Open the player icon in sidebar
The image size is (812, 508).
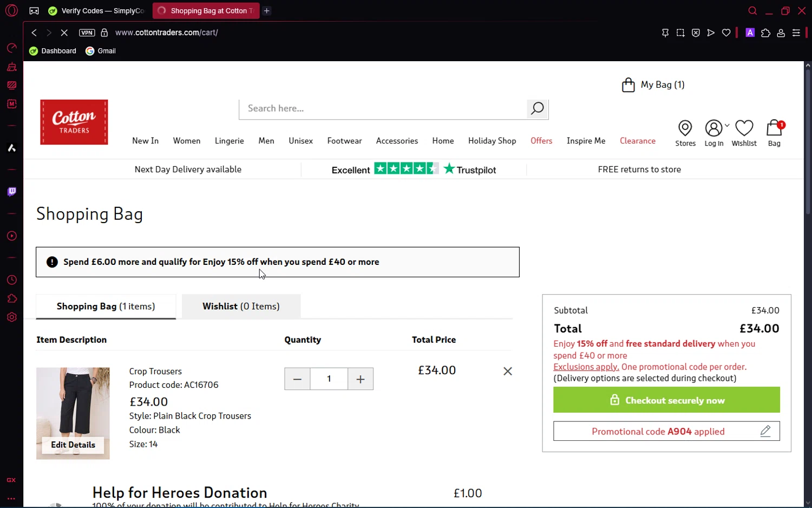pyautogui.click(x=12, y=236)
